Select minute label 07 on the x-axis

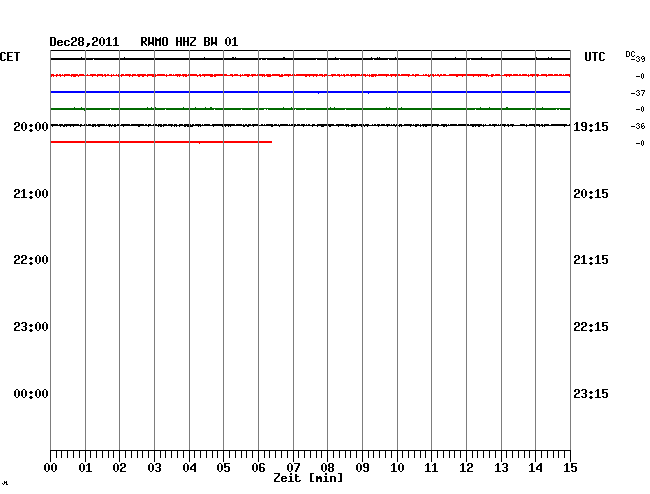coord(293,468)
